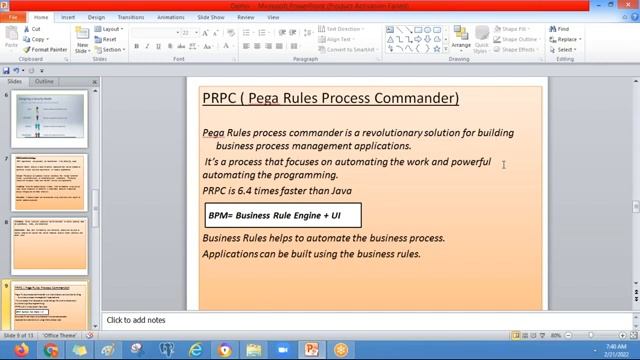
Task: Select the Text Box shape in gallery
Action: click(x=390, y=30)
